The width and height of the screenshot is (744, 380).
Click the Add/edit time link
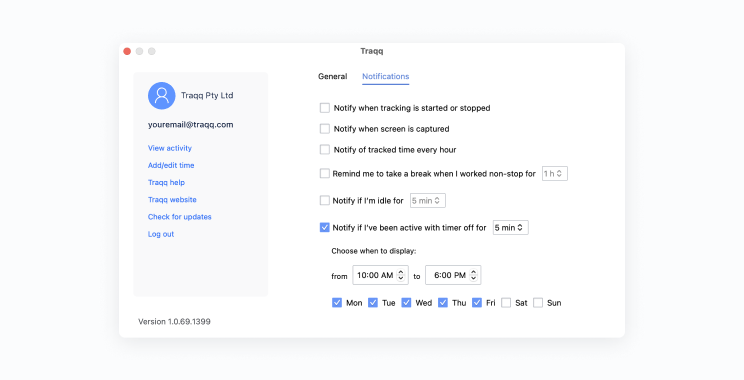[171, 165]
